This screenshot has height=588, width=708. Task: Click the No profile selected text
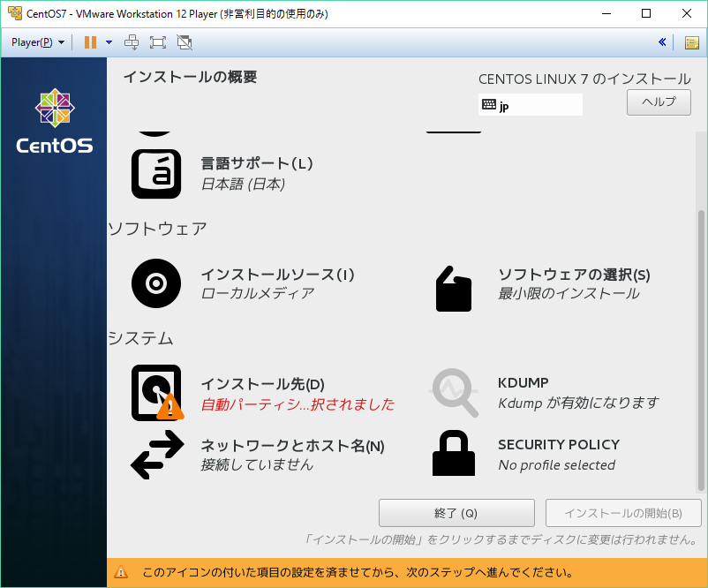(556, 464)
